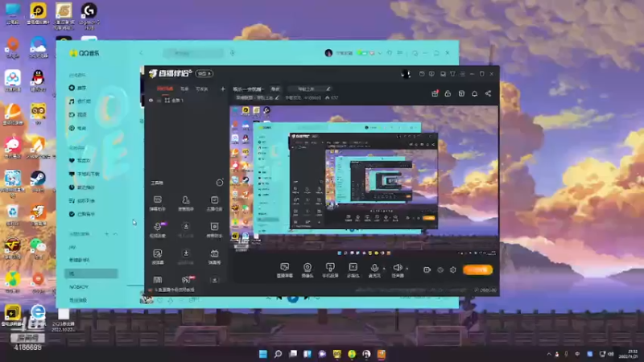Screen dimensions: 644x362
Task: Add the camera source (摄像头)
Action: pos(308,269)
